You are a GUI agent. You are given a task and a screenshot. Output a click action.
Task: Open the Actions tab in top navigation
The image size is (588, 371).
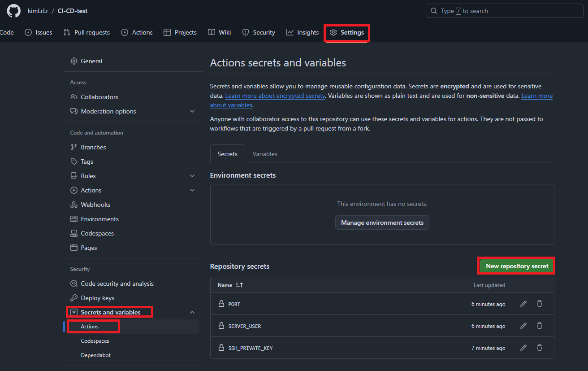137,32
